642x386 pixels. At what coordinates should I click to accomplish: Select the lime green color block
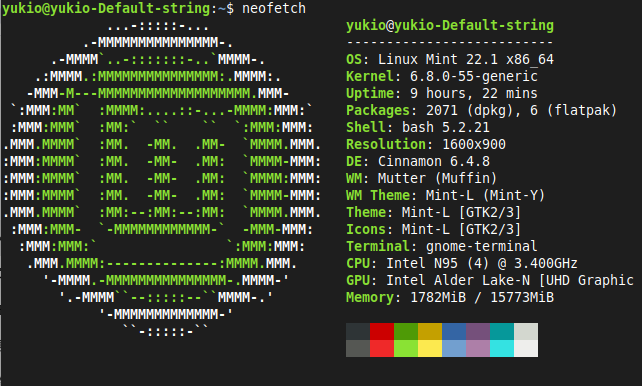coord(406,349)
